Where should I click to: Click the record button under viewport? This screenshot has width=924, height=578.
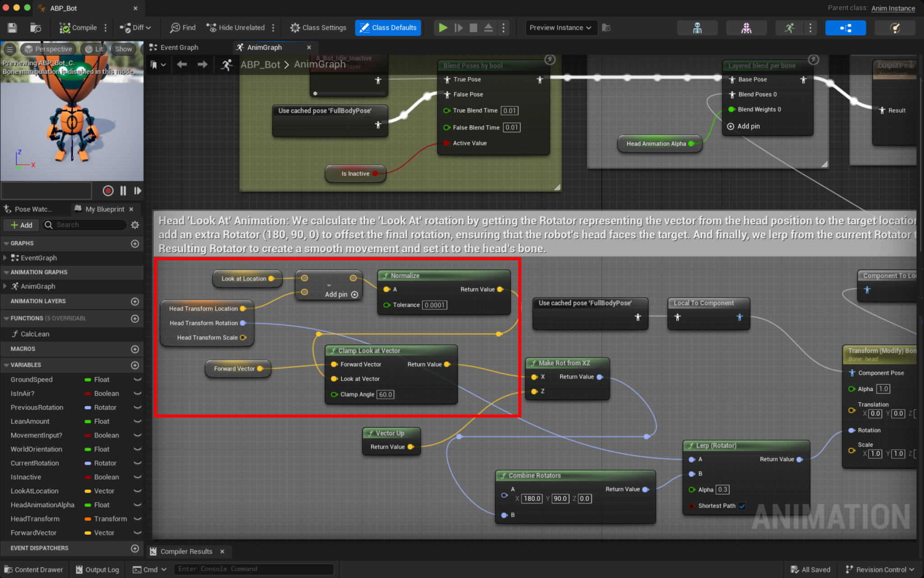(108, 191)
